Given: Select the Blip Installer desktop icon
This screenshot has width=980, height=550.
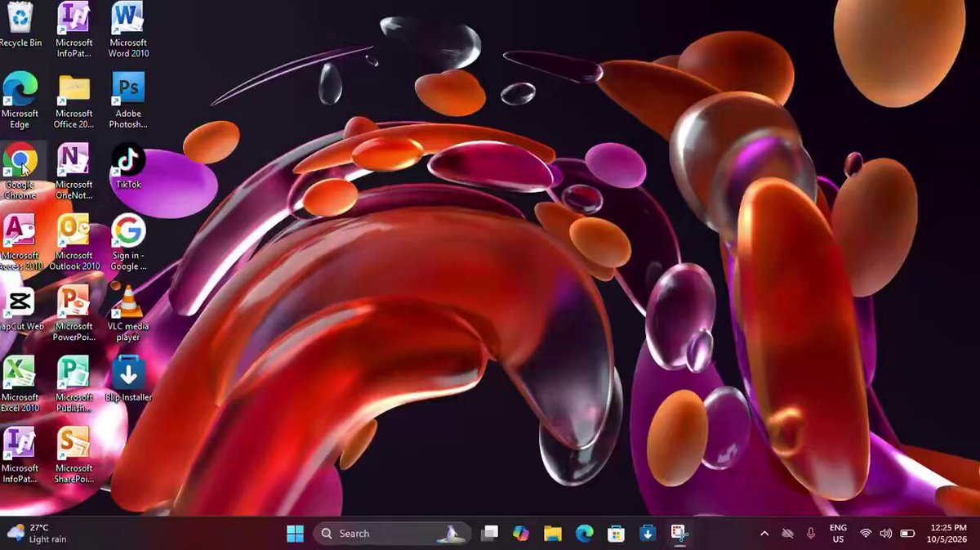Looking at the screenshot, I should (x=128, y=379).
